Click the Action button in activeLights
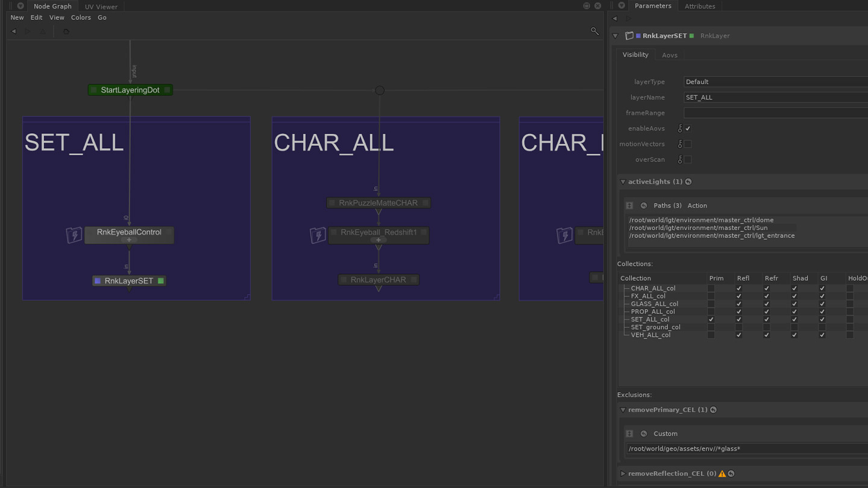 697,205
